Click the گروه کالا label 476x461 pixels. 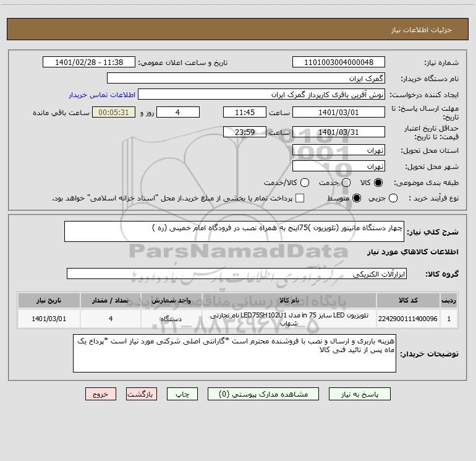coord(442,274)
